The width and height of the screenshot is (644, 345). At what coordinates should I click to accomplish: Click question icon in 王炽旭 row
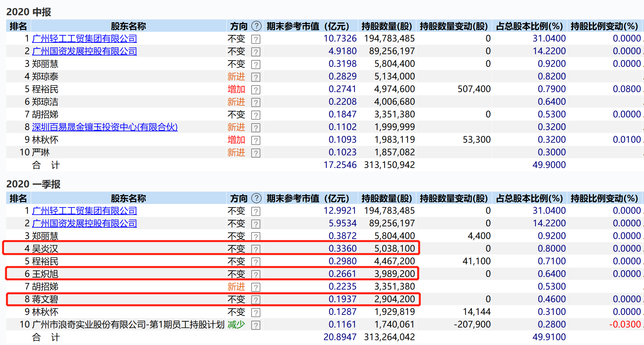point(256,275)
